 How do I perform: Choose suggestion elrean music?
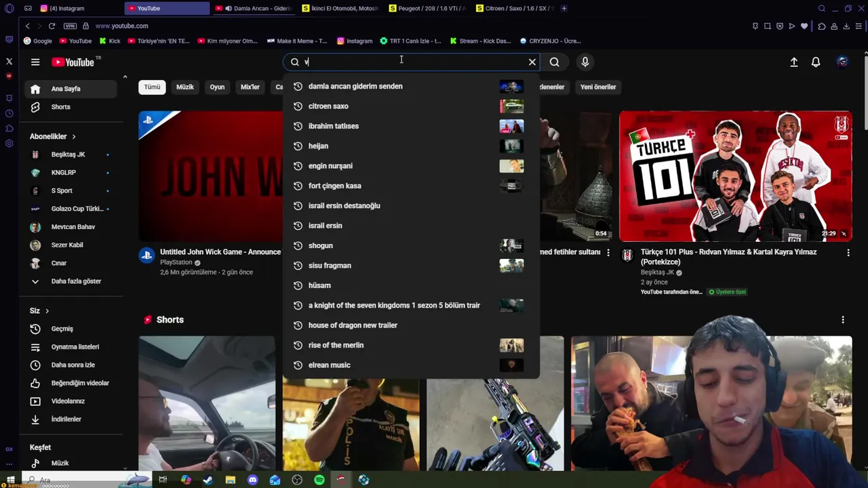(x=411, y=365)
